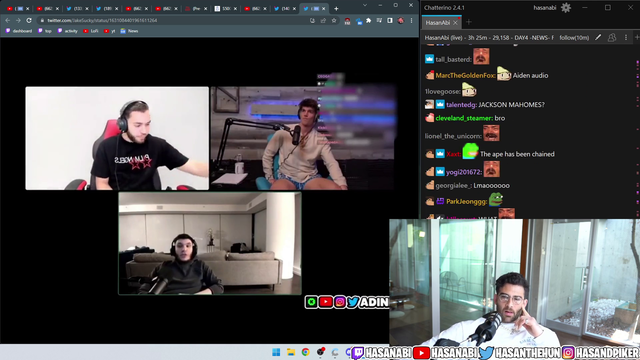Open the Chatterino split three-dot menu
Image resolution: width=640 pixels, height=360 pixels.
(626, 38)
